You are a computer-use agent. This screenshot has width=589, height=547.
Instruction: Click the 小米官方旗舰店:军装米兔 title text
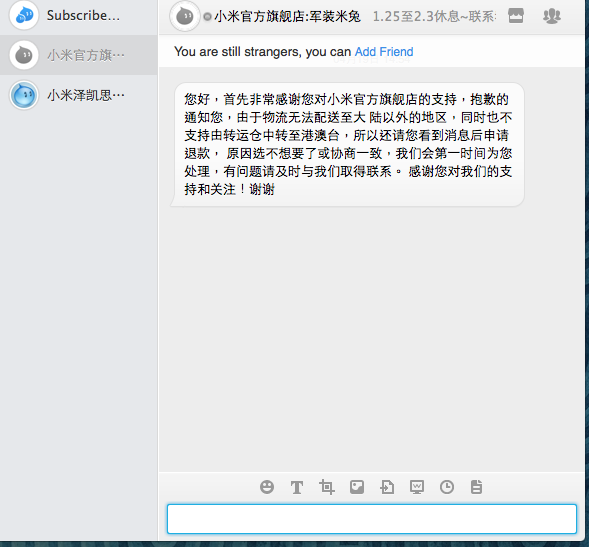287,16
